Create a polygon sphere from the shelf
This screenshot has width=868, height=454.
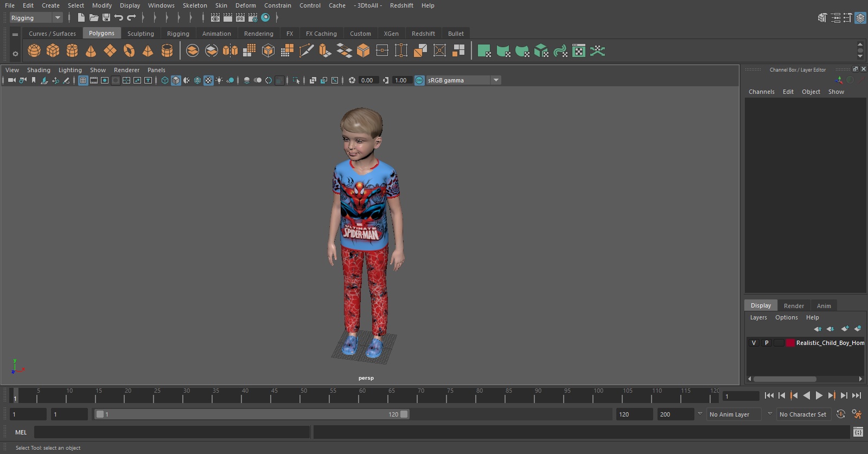[34, 51]
